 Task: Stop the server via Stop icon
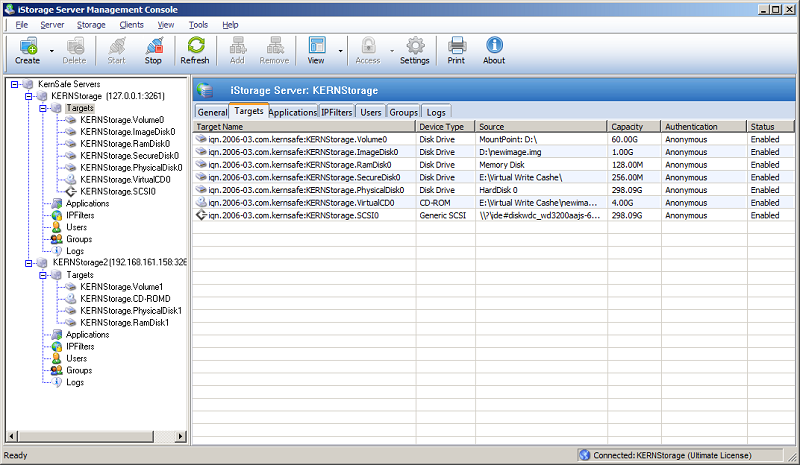click(x=154, y=46)
